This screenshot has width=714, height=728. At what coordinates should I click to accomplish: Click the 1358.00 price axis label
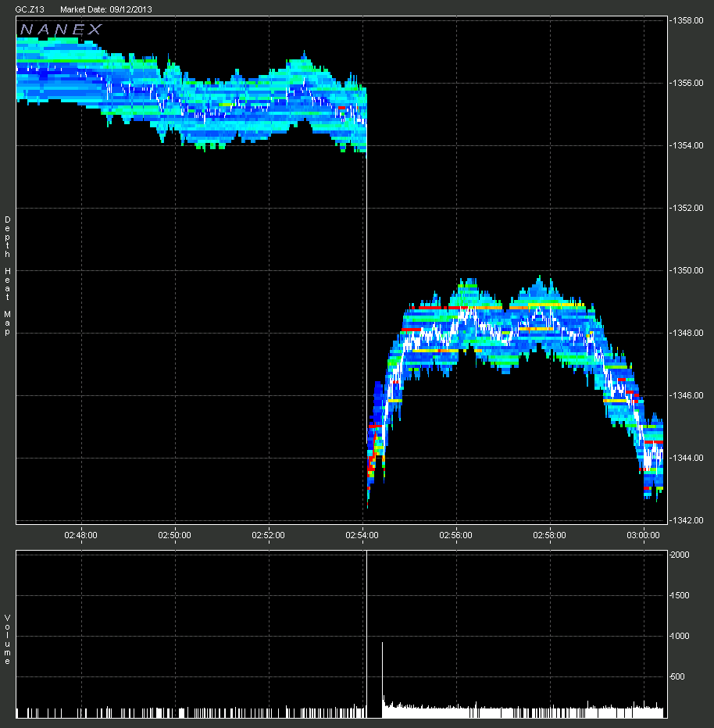[x=687, y=20]
